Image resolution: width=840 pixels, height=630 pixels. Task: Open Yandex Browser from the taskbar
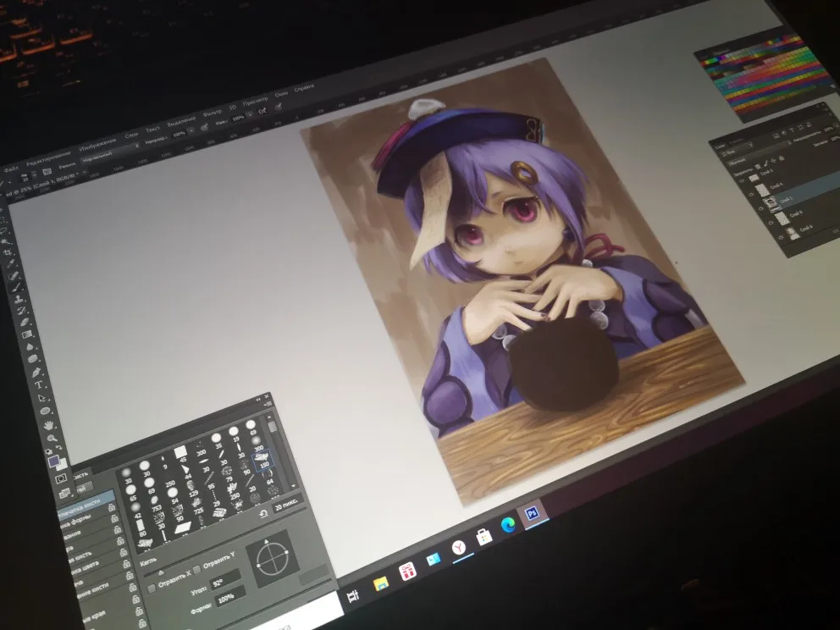pos(459,548)
